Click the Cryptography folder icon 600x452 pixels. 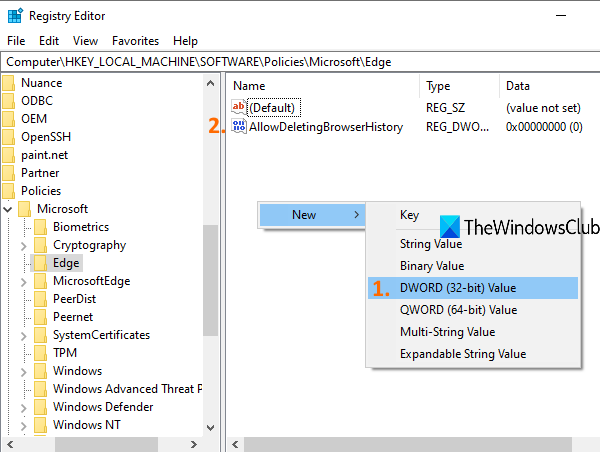(x=40, y=245)
